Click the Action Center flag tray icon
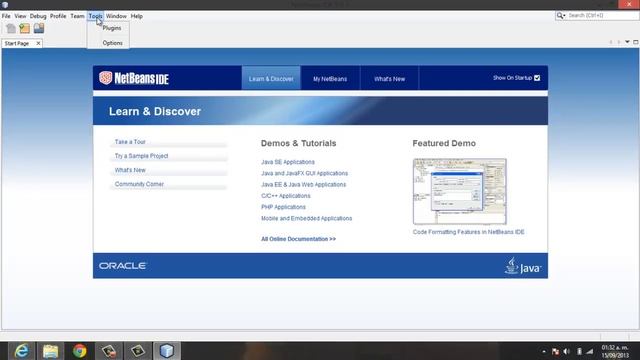 (x=555, y=351)
